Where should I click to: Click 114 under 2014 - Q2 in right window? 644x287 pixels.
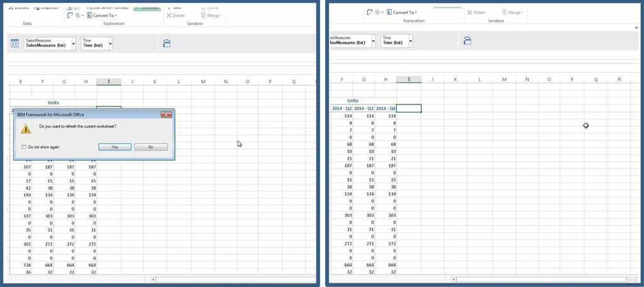coord(347,116)
